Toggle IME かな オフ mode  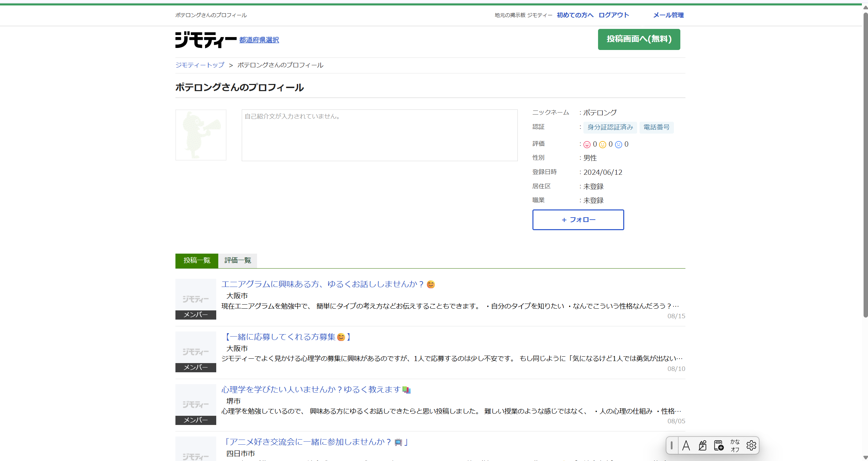click(x=735, y=445)
